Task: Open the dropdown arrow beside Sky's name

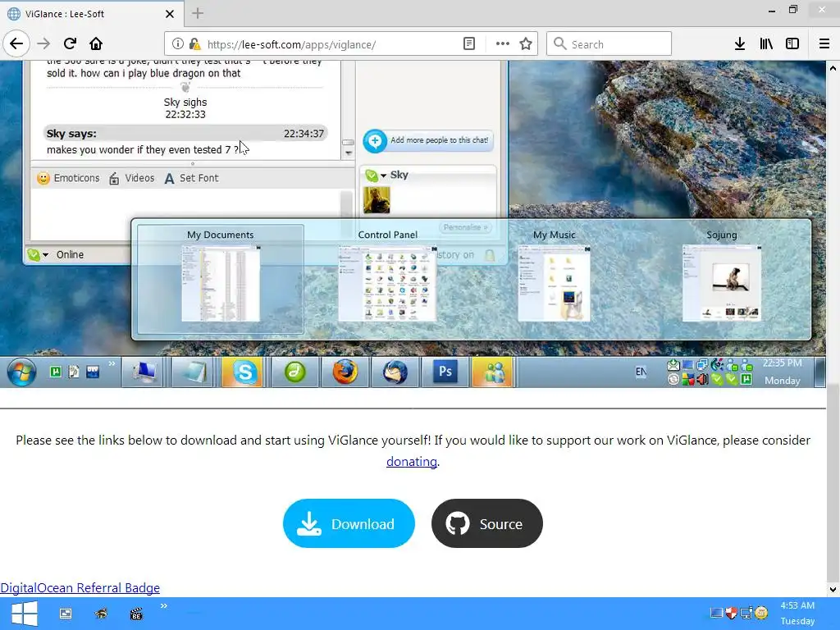Action: click(384, 176)
